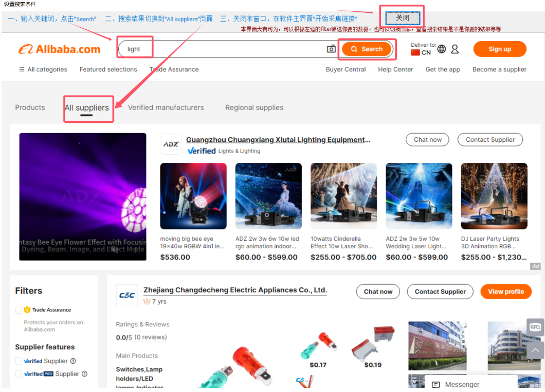Click Contact Supplier for Zhejiang Changdecheng
The height and width of the screenshot is (392, 545).
pos(440,292)
